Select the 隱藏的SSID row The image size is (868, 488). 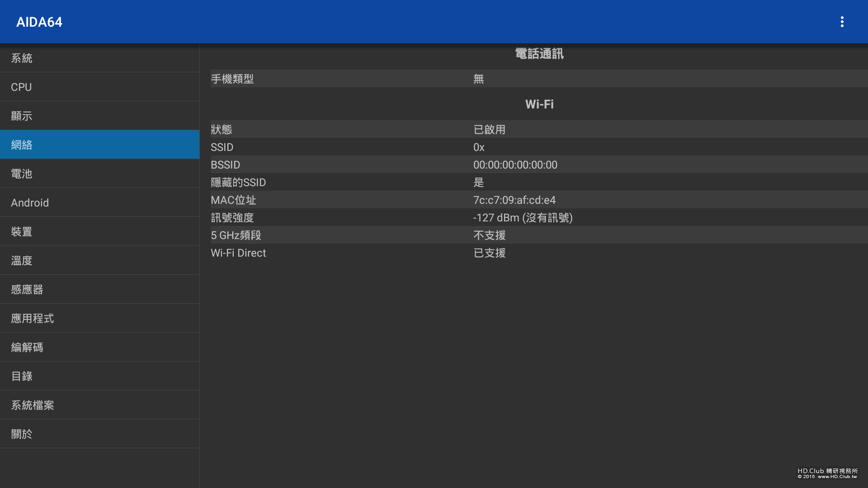[x=539, y=182]
